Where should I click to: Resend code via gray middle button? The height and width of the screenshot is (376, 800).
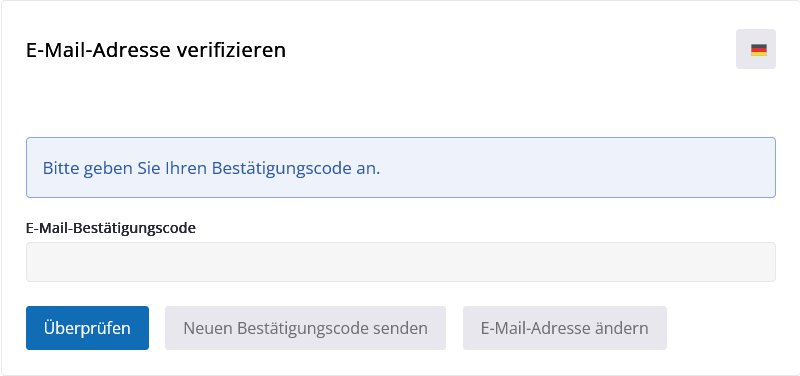305,328
